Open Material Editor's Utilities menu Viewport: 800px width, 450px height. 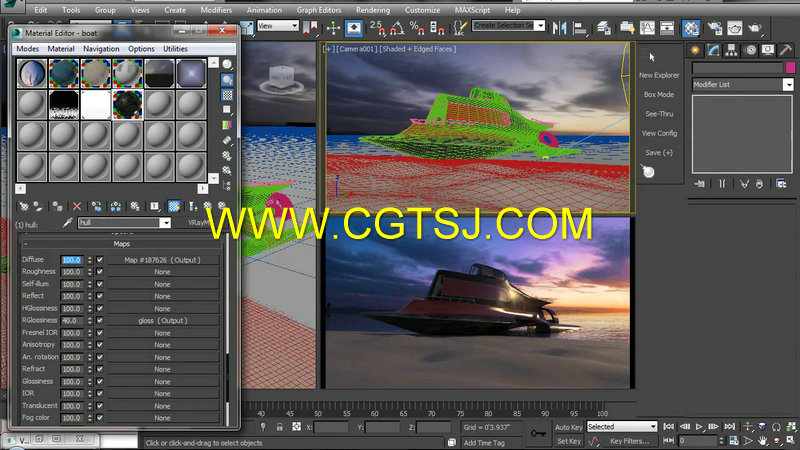point(175,48)
